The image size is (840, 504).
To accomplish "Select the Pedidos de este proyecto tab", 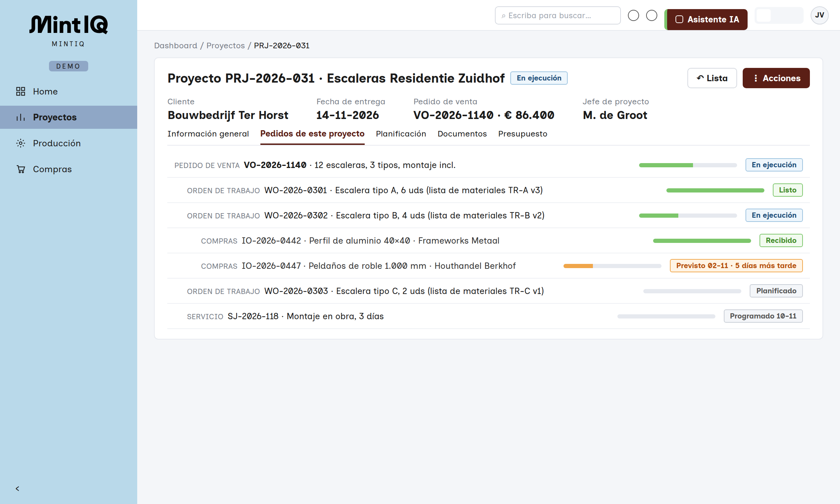I will 312,134.
